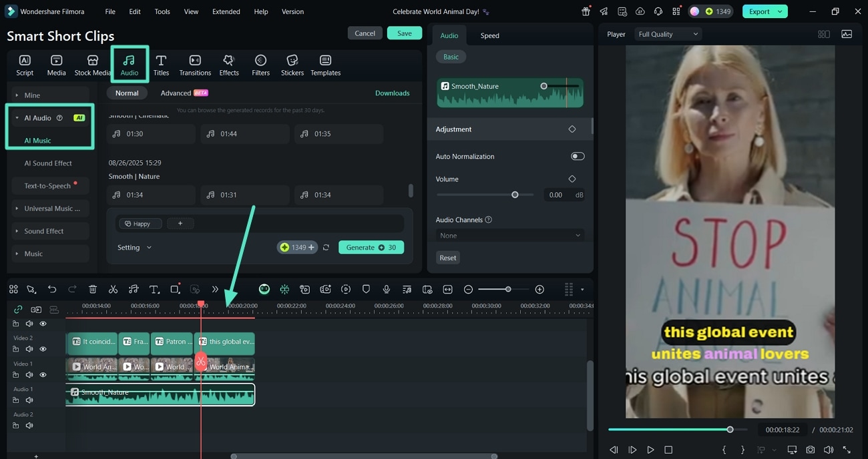Open the Tools menu
The width and height of the screenshot is (868, 459).
[x=162, y=11]
